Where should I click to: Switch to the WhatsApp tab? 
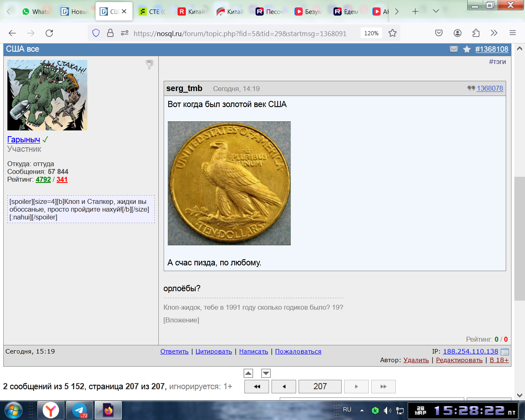(35, 11)
